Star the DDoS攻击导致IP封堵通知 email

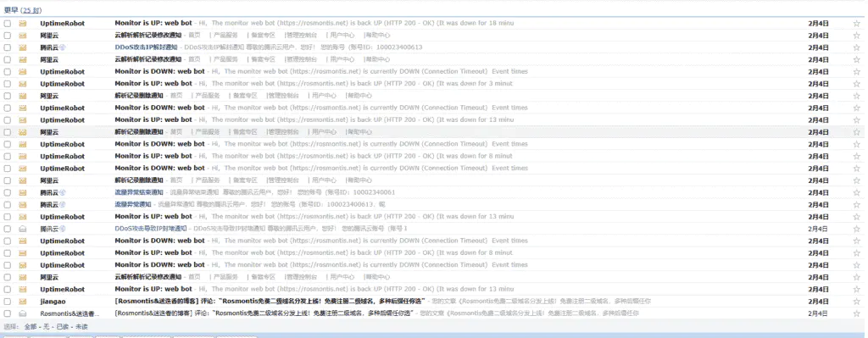[856, 229]
